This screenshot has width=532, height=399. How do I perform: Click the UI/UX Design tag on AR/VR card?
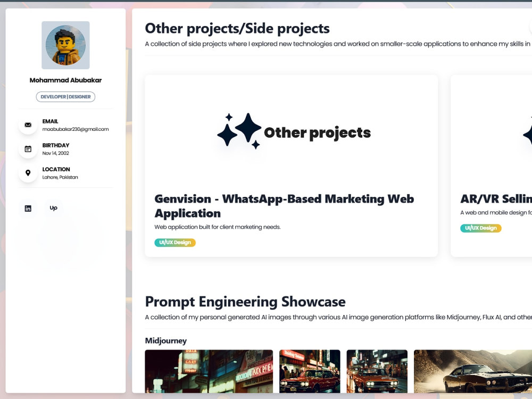(481, 228)
